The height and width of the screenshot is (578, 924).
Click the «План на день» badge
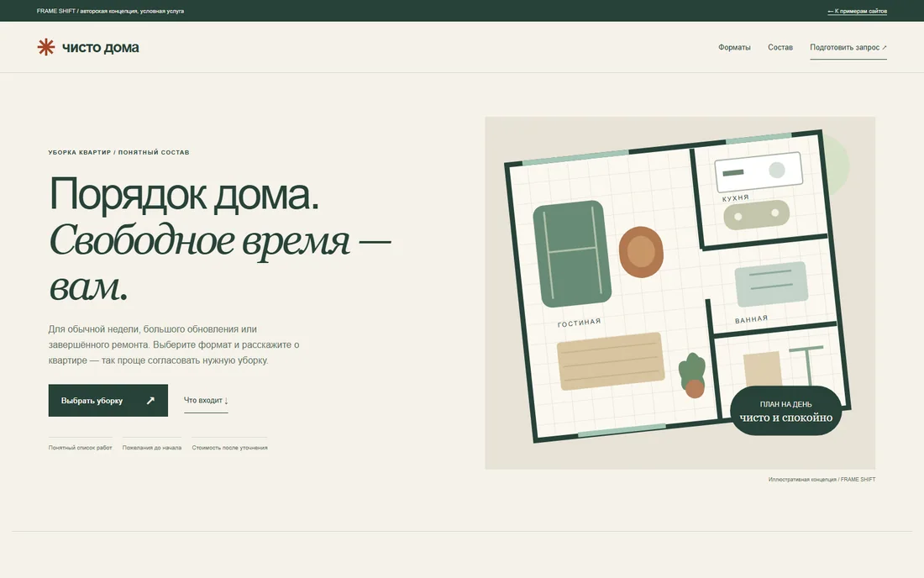pyautogui.click(x=785, y=412)
